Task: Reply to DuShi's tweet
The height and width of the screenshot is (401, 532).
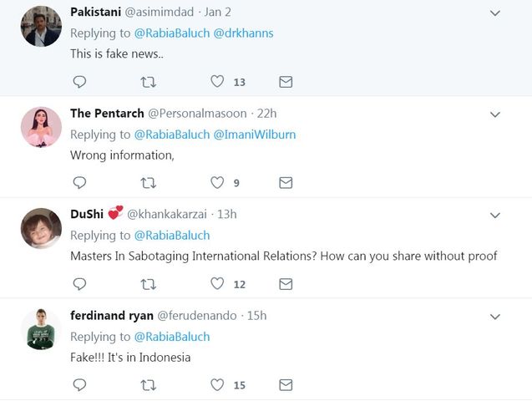Action: [80, 284]
